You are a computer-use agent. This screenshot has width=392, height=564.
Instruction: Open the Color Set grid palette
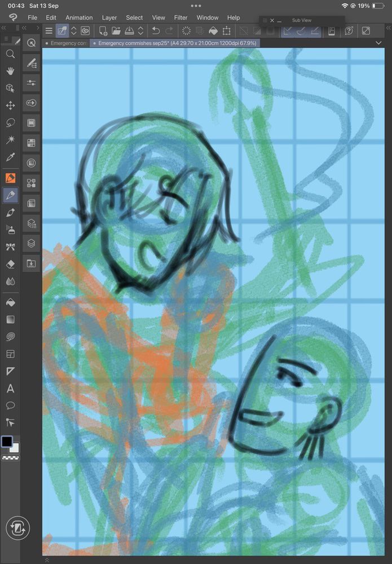point(31,143)
